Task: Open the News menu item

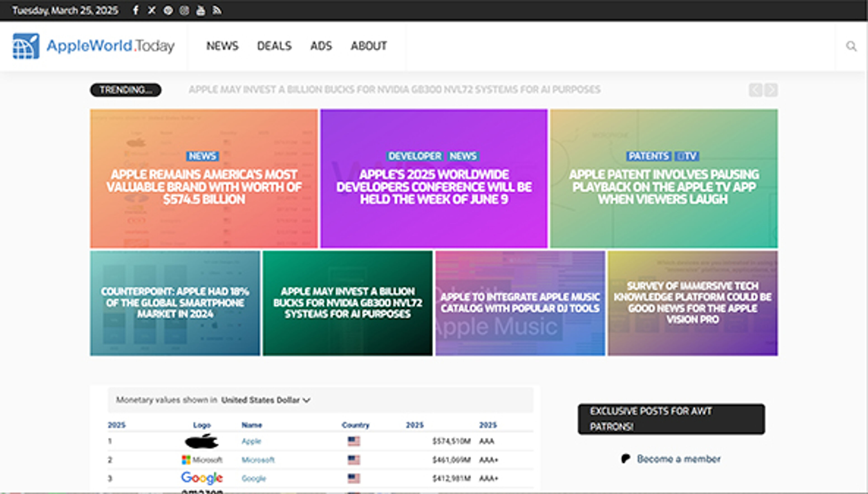Action: 222,46
